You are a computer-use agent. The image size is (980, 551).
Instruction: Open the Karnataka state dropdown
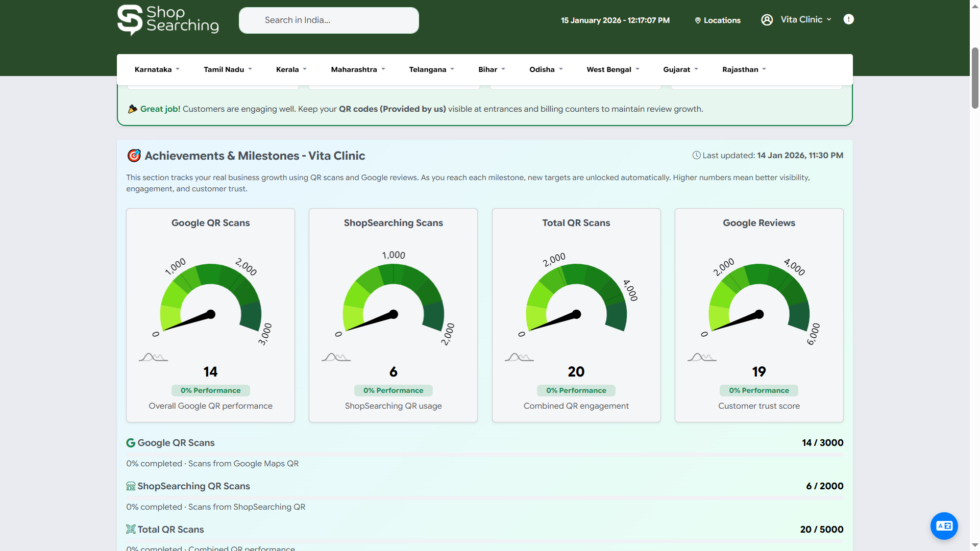(157, 69)
